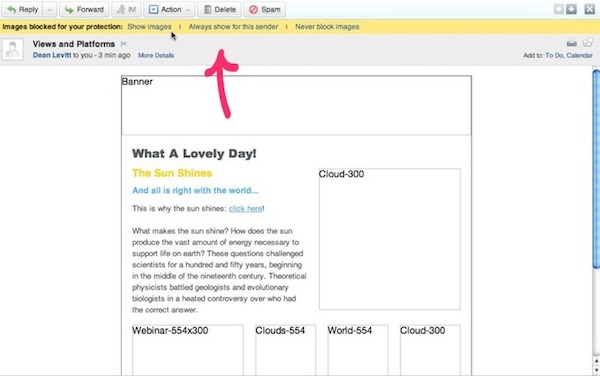This screenshot has height=376, width=600.
Task: Close the message view
Action: (x=590, y=9)
